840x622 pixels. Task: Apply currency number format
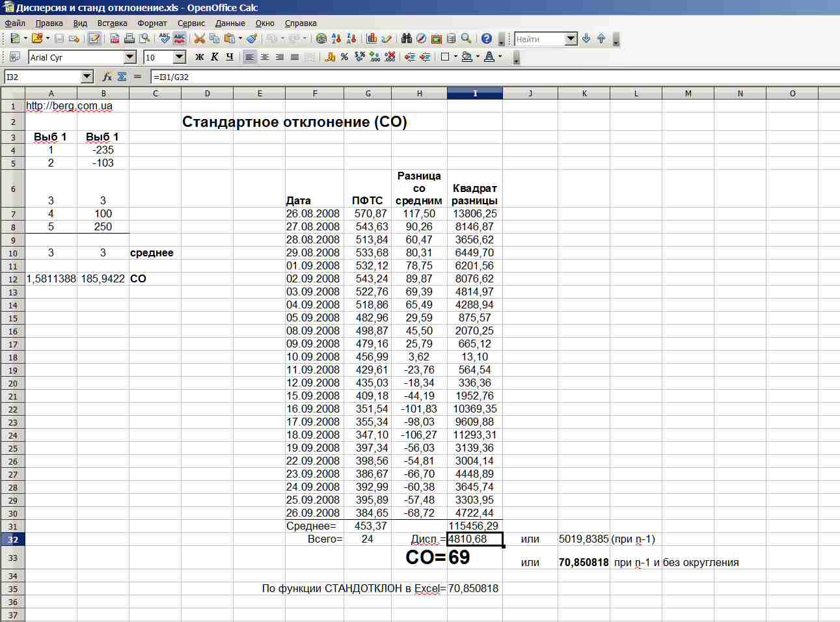pyautogui.click(x=330, y=57)
